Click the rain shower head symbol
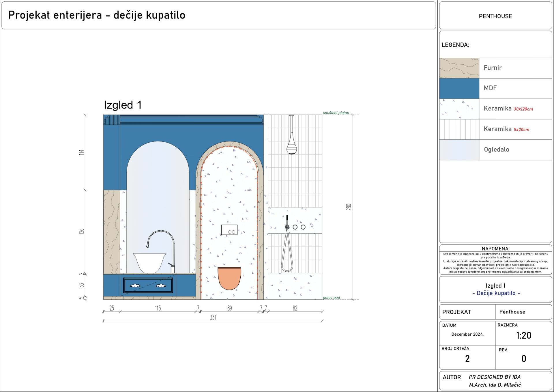This screenshot has width=554, height=392. click(292, 148)
